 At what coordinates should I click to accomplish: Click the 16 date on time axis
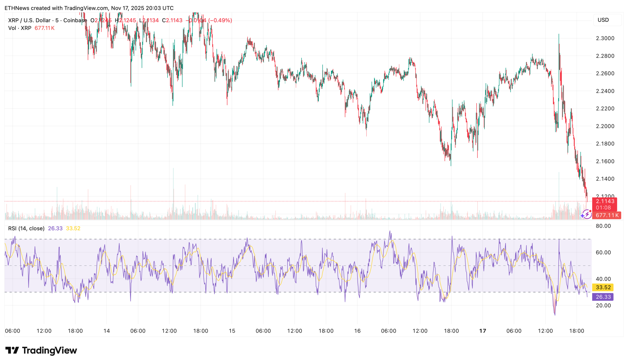coord(357,331)
